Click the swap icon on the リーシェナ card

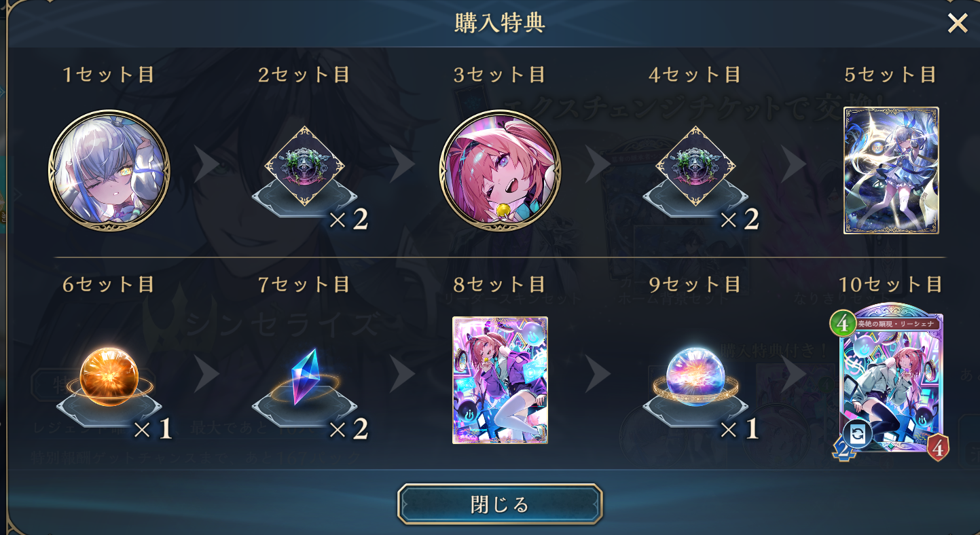(858, 435)
